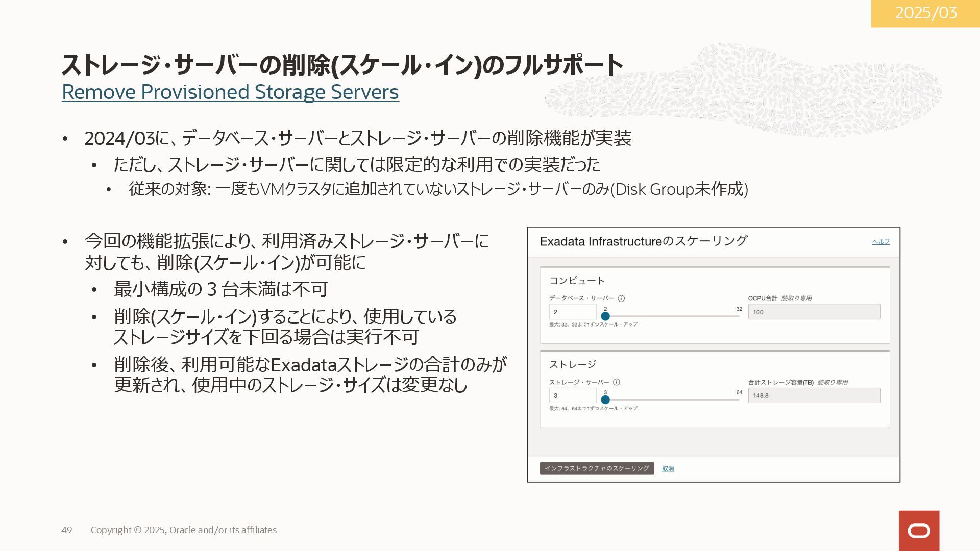
Task: Click the info icon beside ストレージ・サーバー
Action: 616,382
